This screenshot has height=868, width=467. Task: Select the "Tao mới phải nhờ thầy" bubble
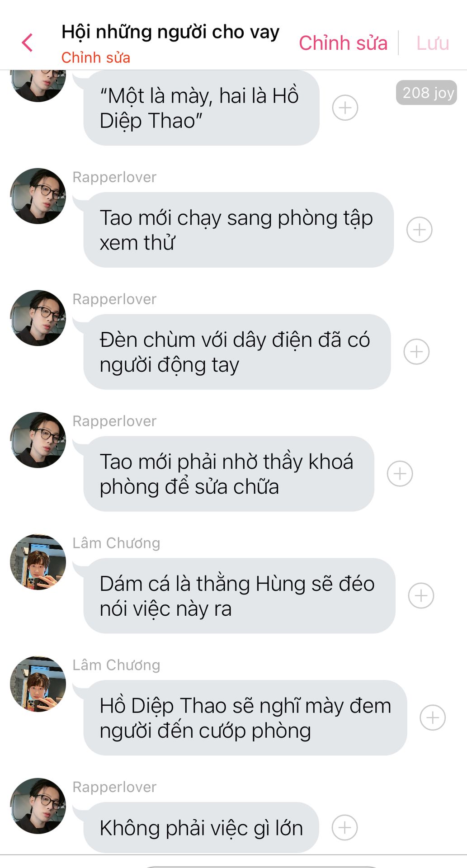pos(229,474)
